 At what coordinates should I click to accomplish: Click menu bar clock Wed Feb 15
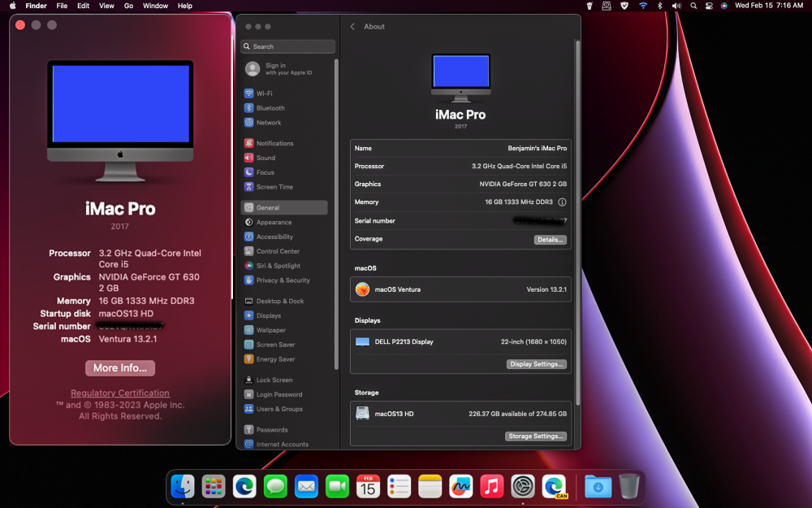coord(769,6)
